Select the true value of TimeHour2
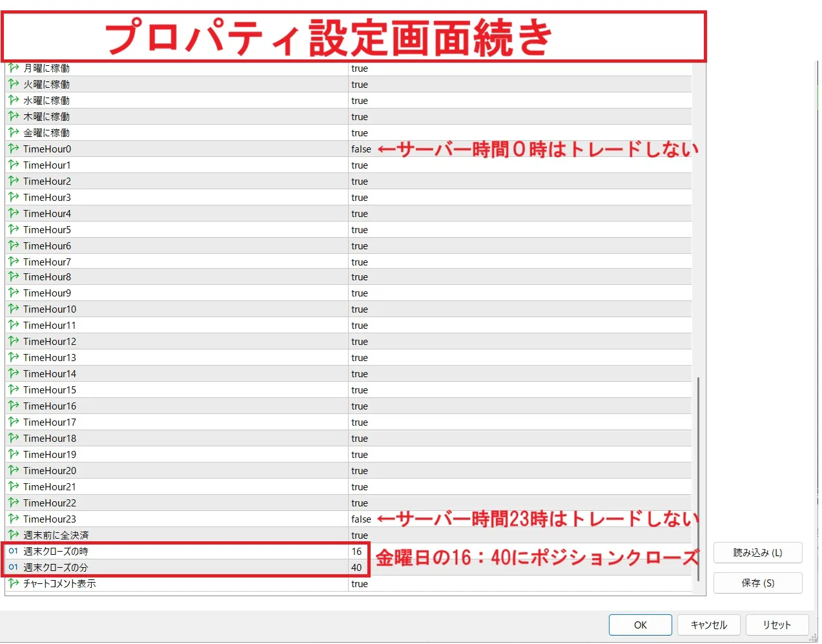 pyautogui.click(x=360, y=182)
